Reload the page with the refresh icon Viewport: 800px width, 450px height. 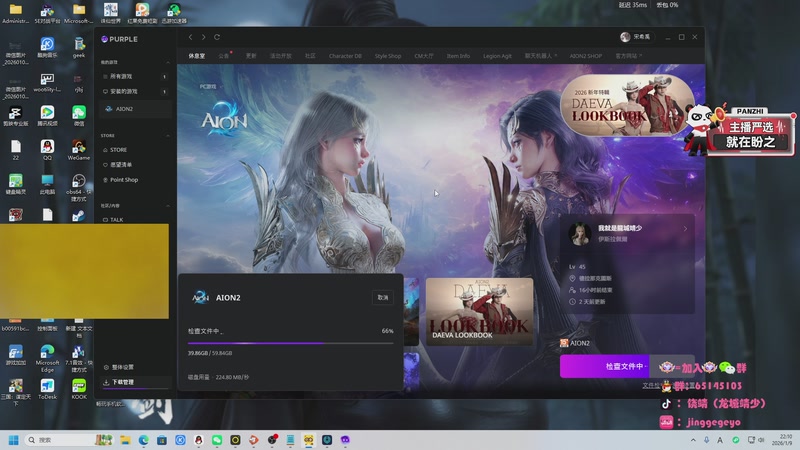(x=217, y=37)
